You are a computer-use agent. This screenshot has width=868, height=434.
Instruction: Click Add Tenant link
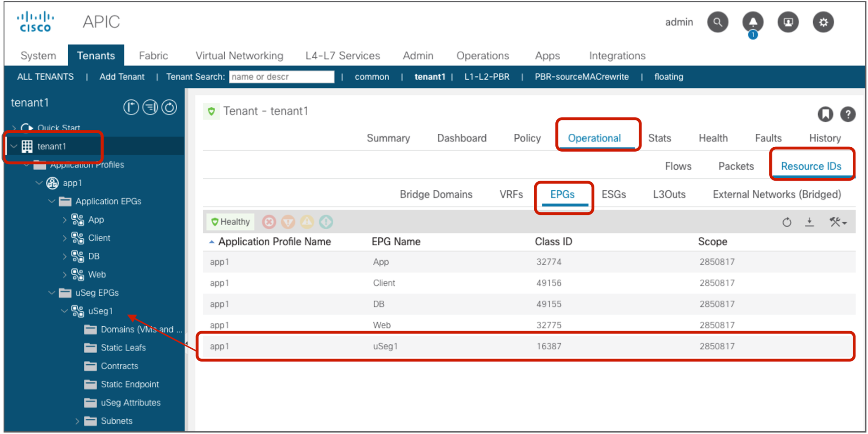[122, 77]
